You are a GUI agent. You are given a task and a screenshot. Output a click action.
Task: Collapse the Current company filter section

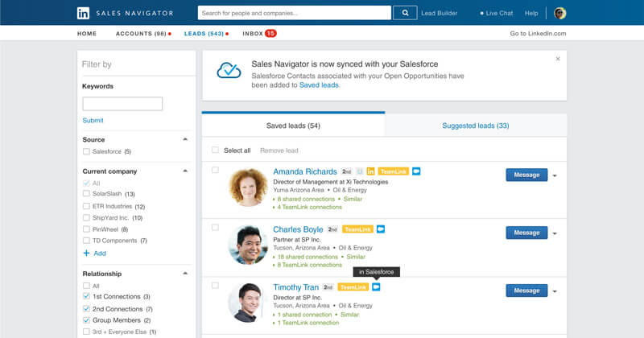(x=185, y=171)
